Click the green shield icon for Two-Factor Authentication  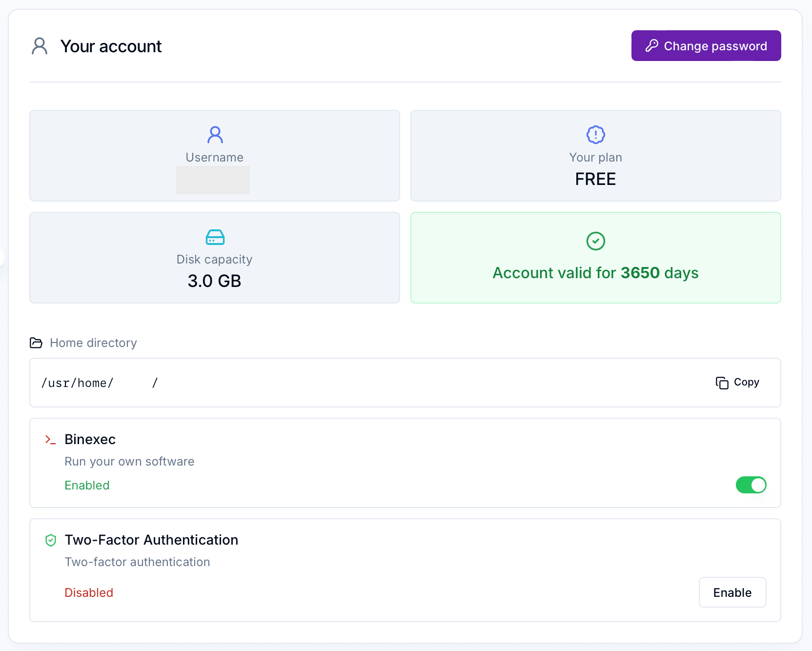point(51,540)
